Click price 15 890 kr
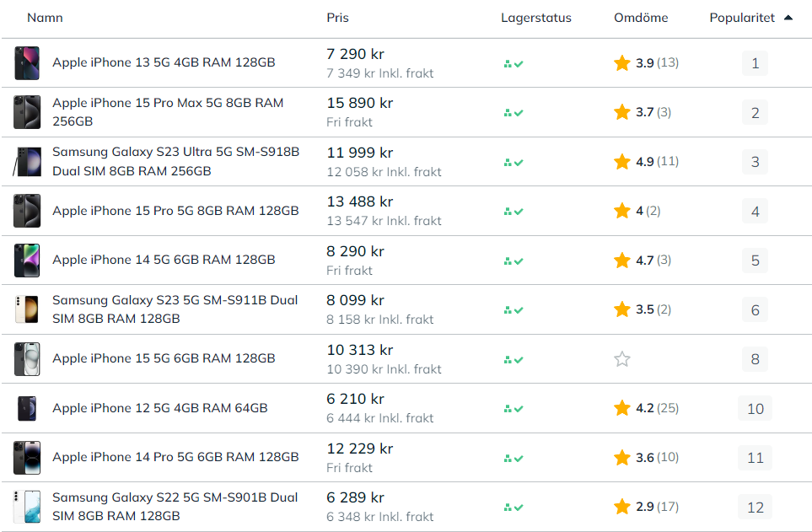This screenshot has width=812, height=532. pyautogui.click(x=360, y=103)
